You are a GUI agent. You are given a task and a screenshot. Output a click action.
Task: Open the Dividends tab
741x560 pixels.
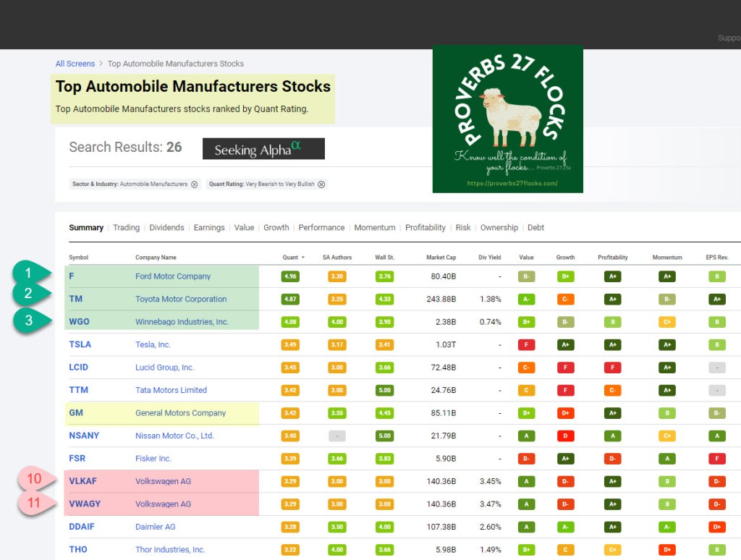tap(166, 228)
